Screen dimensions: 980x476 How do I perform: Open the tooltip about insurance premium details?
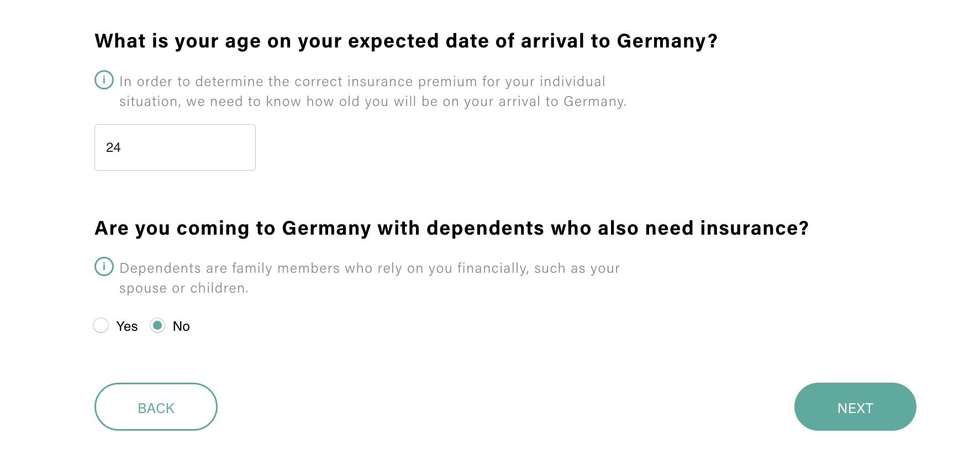[x=103, y=80]
